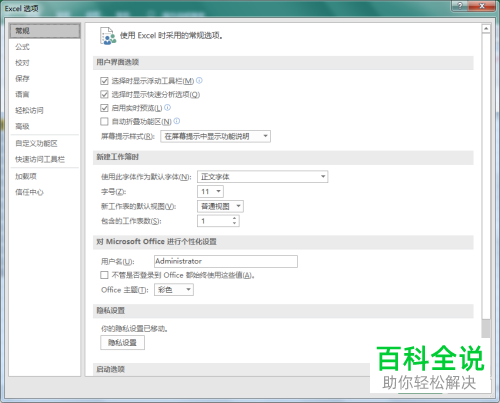Click the scroll up arrow of the options pane

coord(486,29)
